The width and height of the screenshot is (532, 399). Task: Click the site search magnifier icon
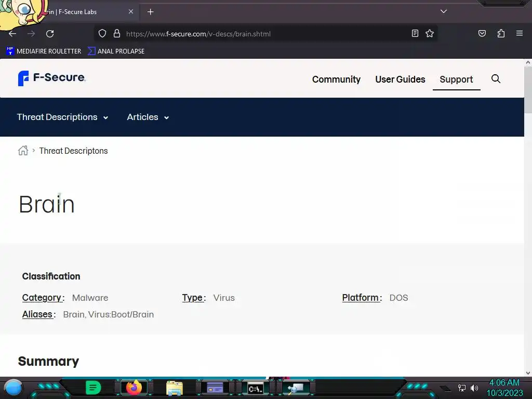[496, 79]
